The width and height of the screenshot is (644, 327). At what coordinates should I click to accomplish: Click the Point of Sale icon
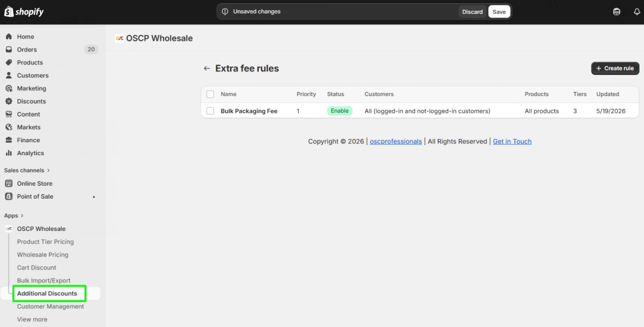[9, 196]
